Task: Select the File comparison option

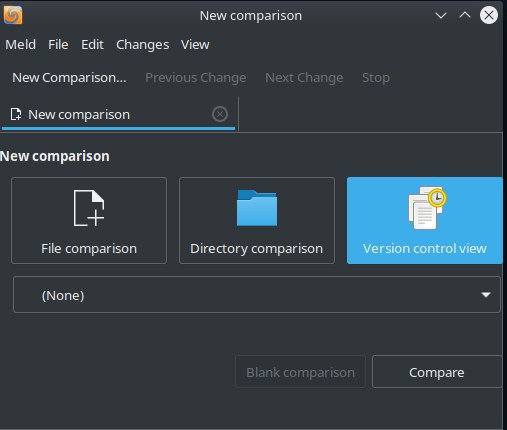Action: 89,220
